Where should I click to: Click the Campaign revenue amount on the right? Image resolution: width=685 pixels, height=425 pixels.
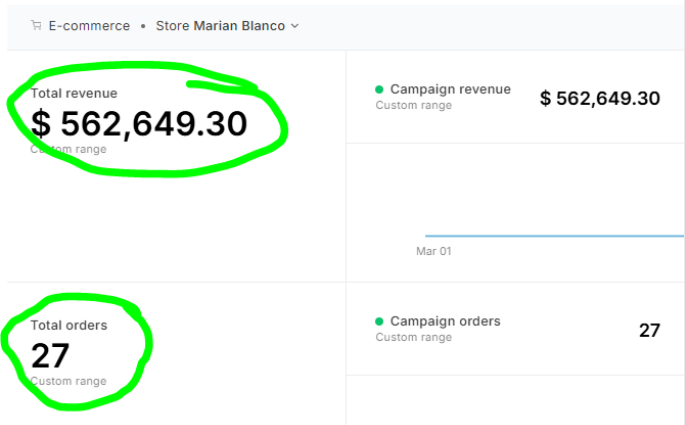(600, 98)
